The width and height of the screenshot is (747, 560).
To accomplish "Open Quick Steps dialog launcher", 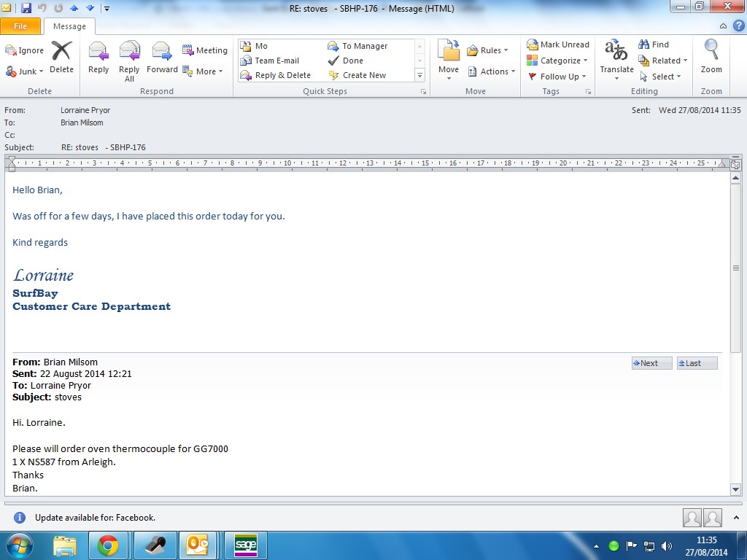I will point(423,92).
